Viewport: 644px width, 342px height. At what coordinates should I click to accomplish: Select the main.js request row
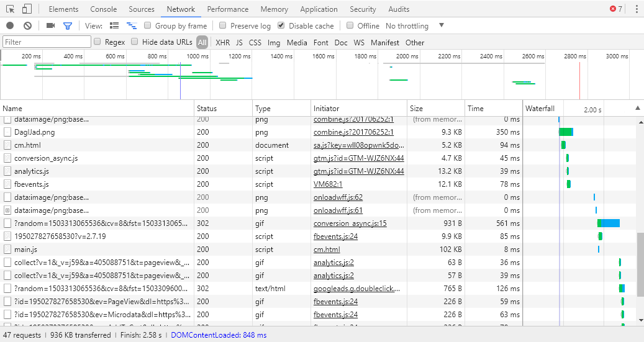(261, 250)
